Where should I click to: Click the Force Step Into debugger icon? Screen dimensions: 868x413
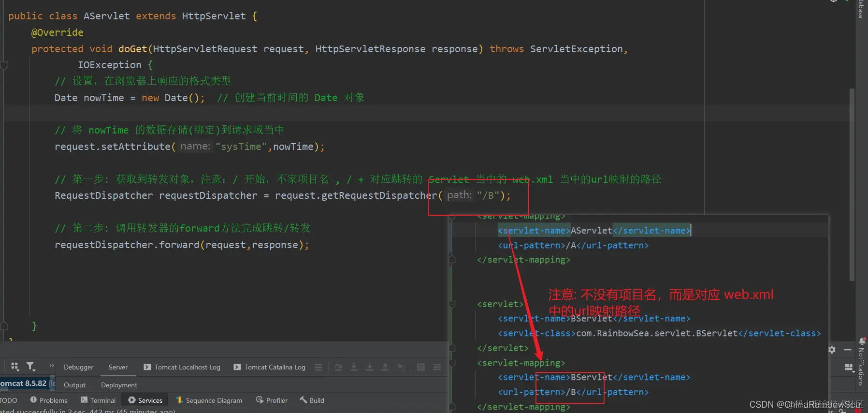point(370,367)
